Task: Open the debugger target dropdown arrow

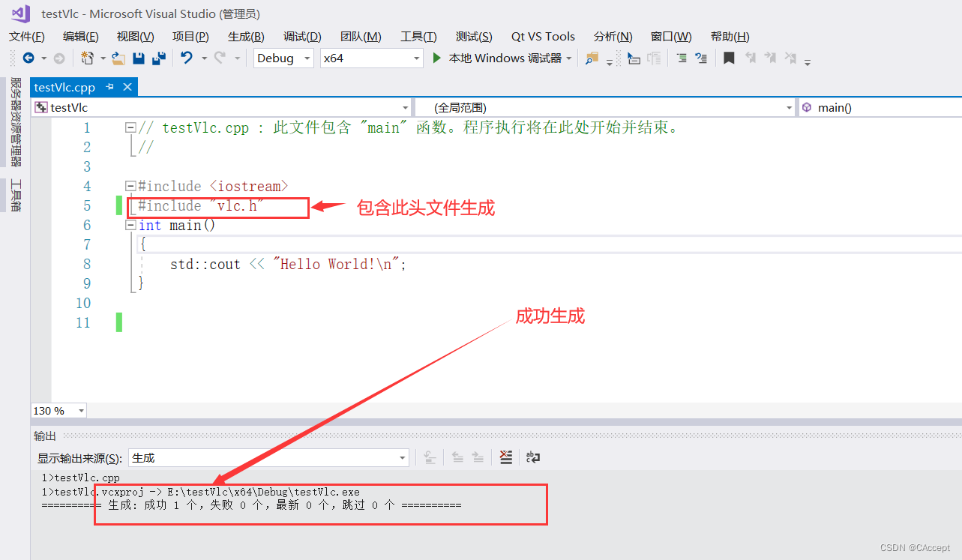Action: (569, 58)
